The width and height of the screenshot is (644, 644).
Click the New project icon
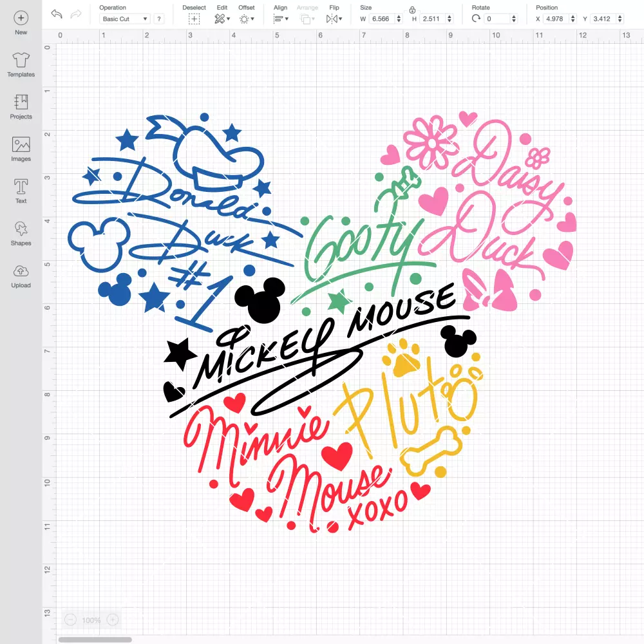[21, 18]
